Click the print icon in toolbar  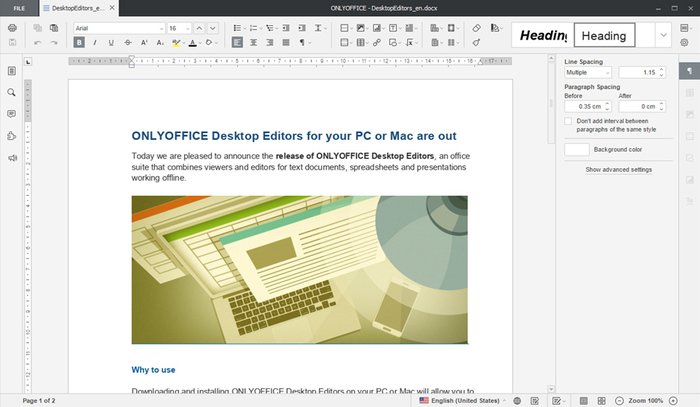[11, 28]
